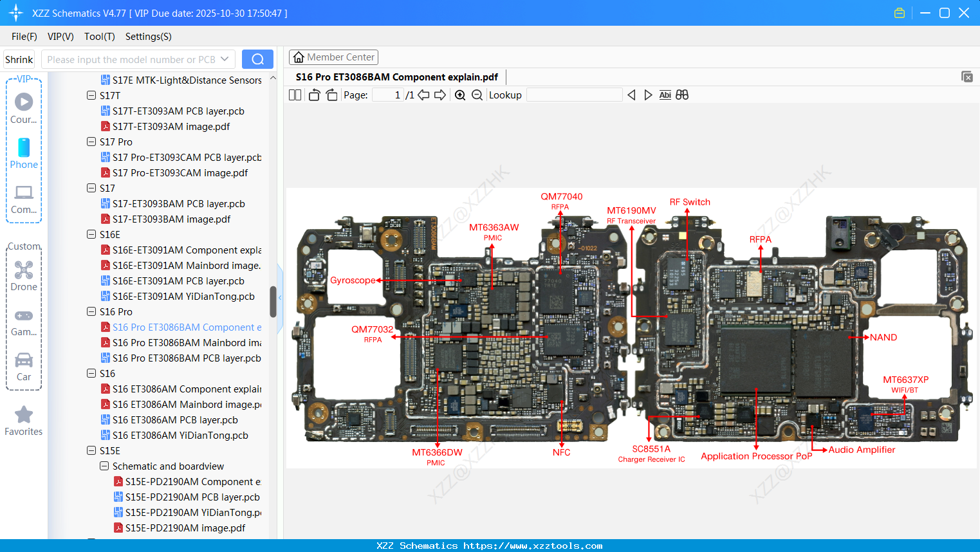Open the Tool(T) menu
This screenshot has width=980, height=552.
(99, 37)
